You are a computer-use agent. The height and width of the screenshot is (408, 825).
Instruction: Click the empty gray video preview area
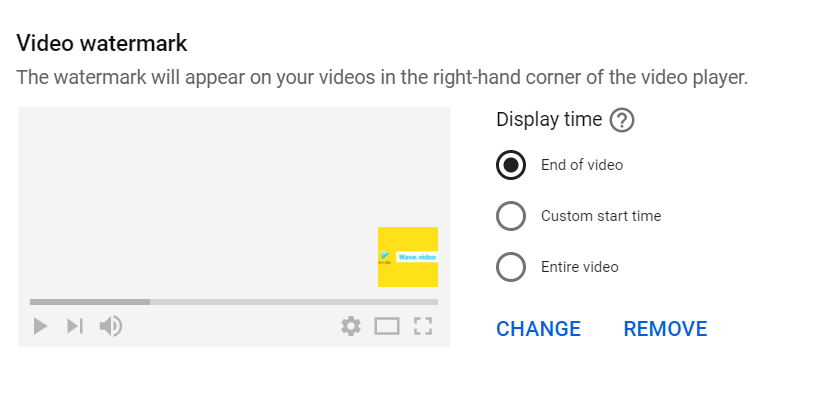(200, 200)
